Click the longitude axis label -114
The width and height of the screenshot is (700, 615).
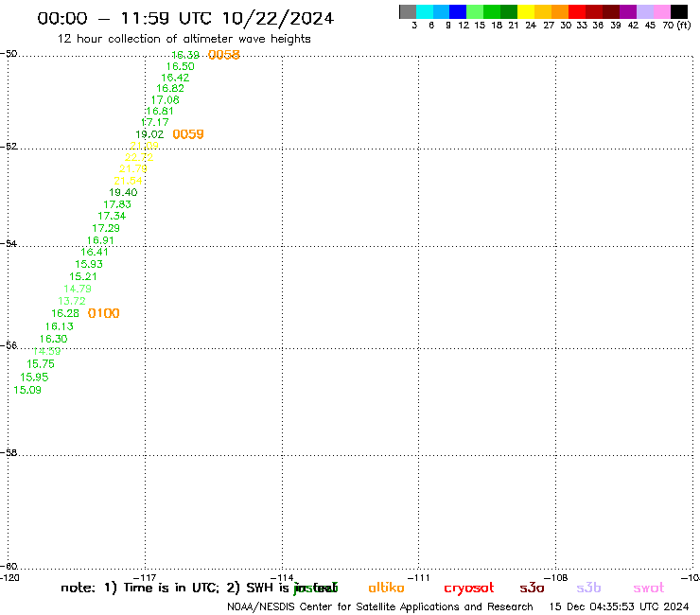(282, 577)
